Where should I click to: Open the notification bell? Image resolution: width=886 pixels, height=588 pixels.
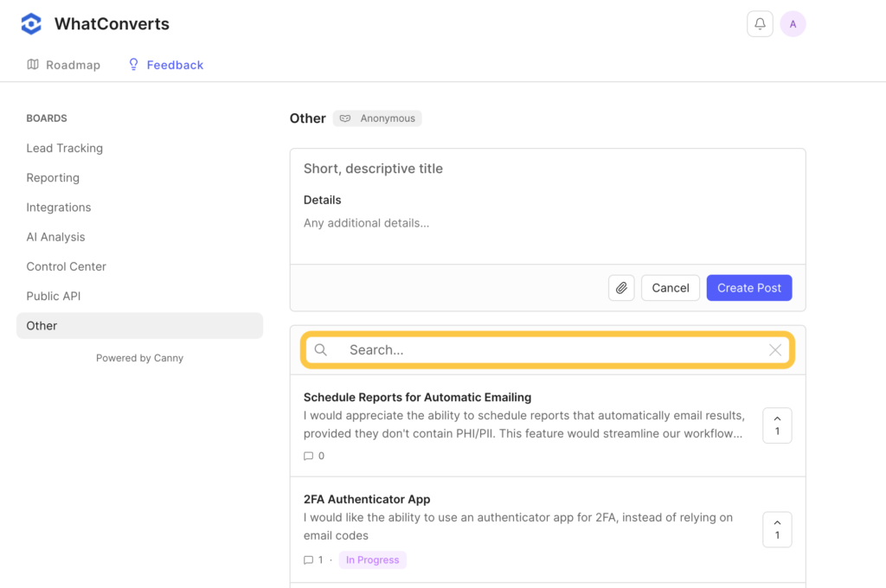pyautogui.click(x=760, y=23)
